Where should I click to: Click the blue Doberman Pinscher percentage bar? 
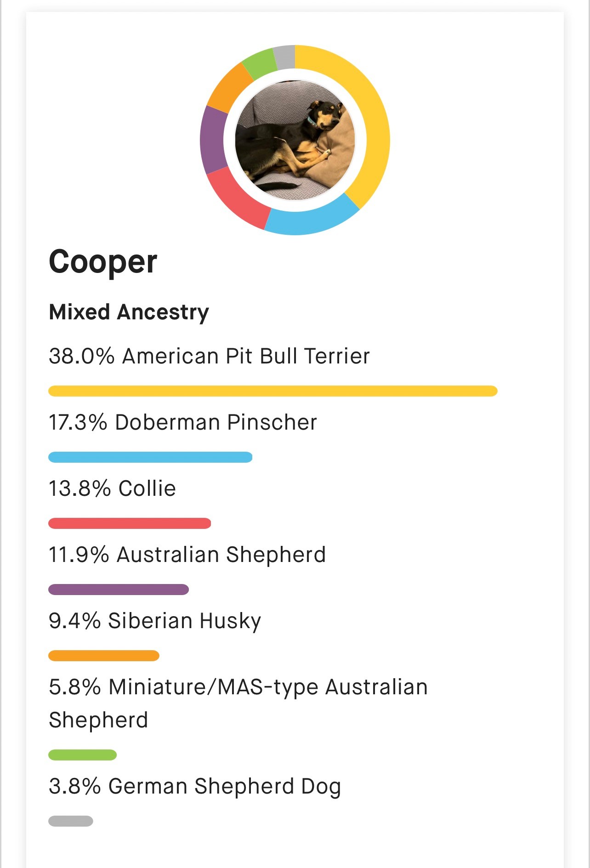tap(150, 457)
